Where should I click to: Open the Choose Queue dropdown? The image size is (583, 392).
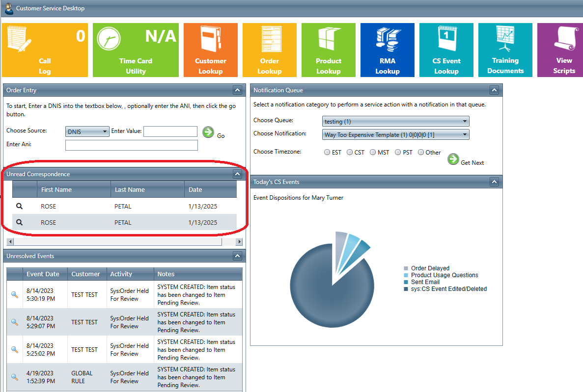tap(396, 122)
